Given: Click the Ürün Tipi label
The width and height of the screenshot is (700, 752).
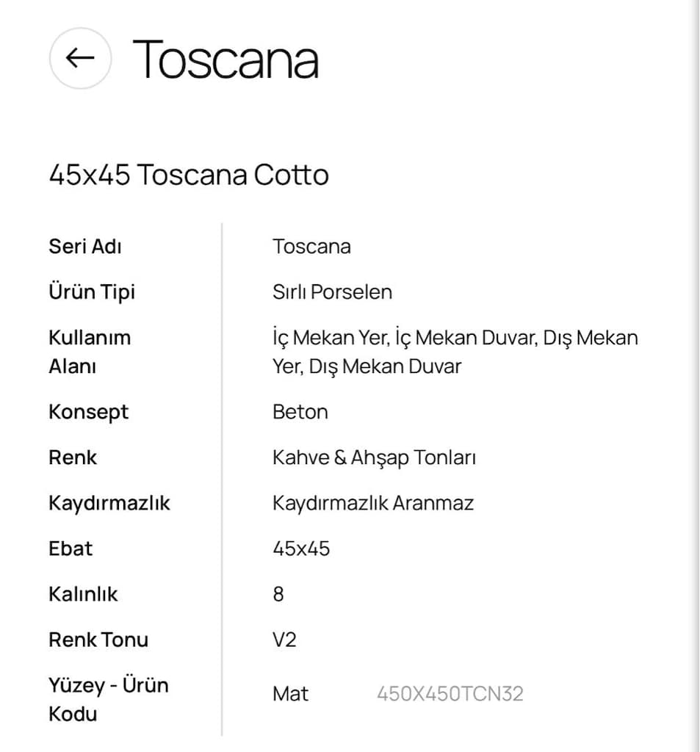Looking at the screenshot, I should click(92, 292).
